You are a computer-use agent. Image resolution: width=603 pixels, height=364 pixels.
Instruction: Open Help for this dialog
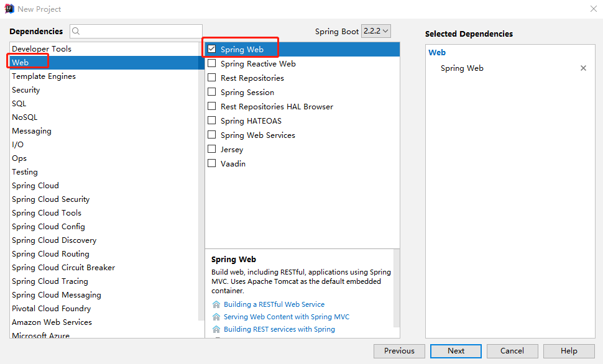coord(569,351)
